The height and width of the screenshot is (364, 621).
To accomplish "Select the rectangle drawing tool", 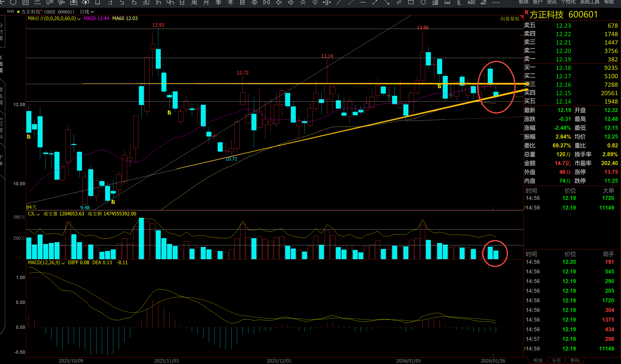I will (x=411, y=2).
